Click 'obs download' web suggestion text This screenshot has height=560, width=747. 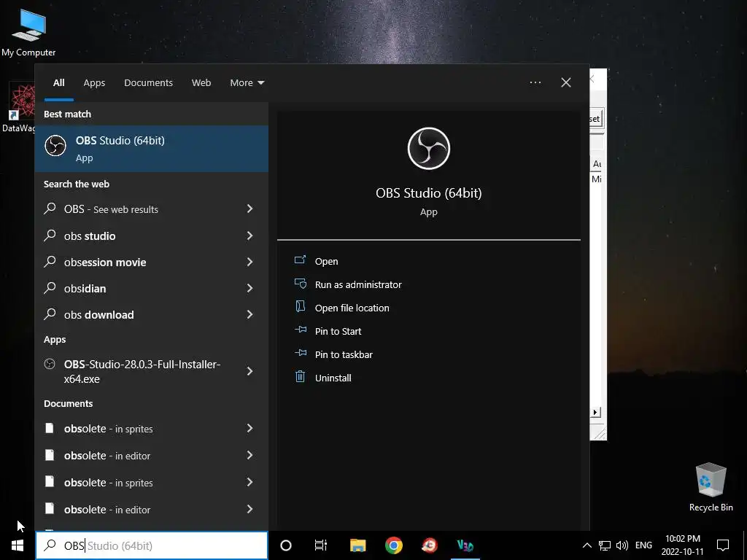[99, 314]
